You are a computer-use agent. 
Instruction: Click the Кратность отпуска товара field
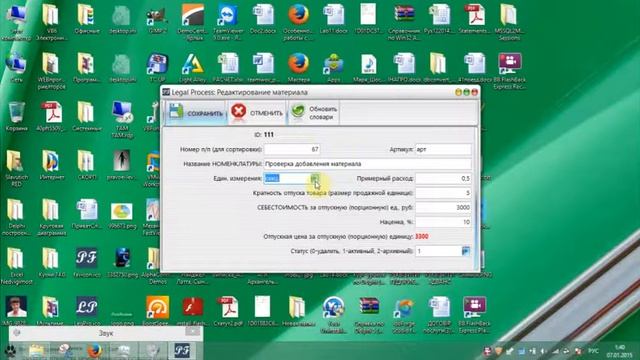click(443, 193)
